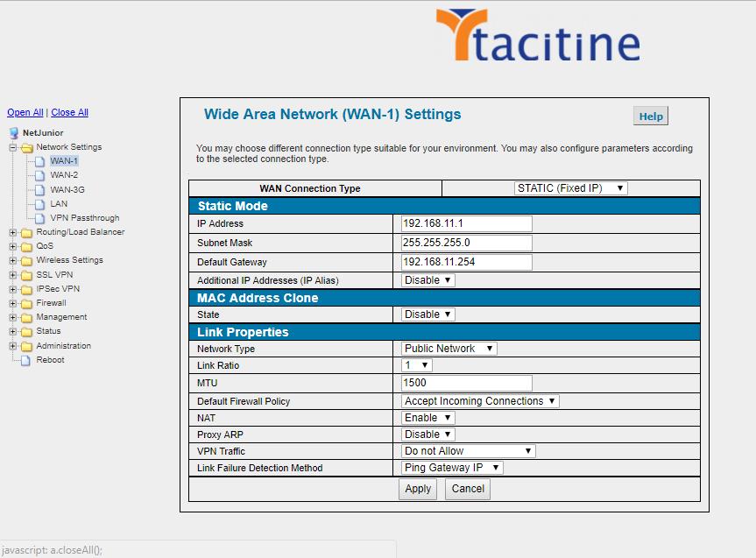
Task: Click the Firewall folder icon
Action: click(26, 303)
